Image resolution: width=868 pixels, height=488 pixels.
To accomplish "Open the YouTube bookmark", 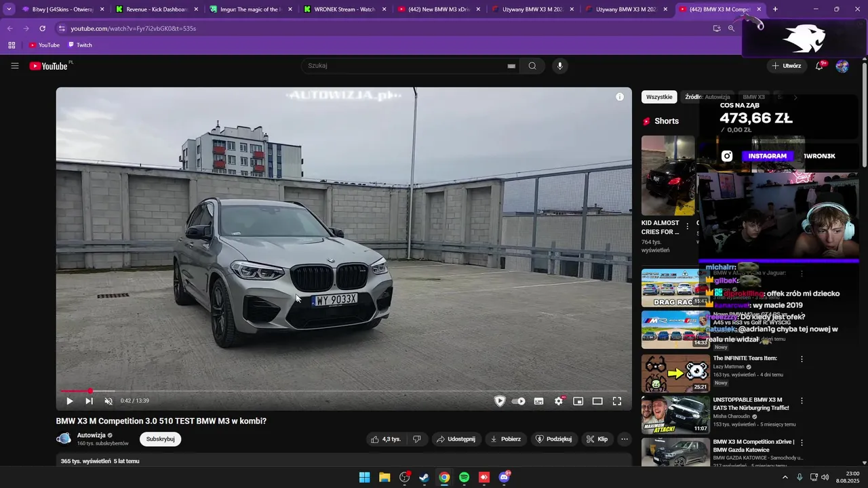I will (44, 45).
